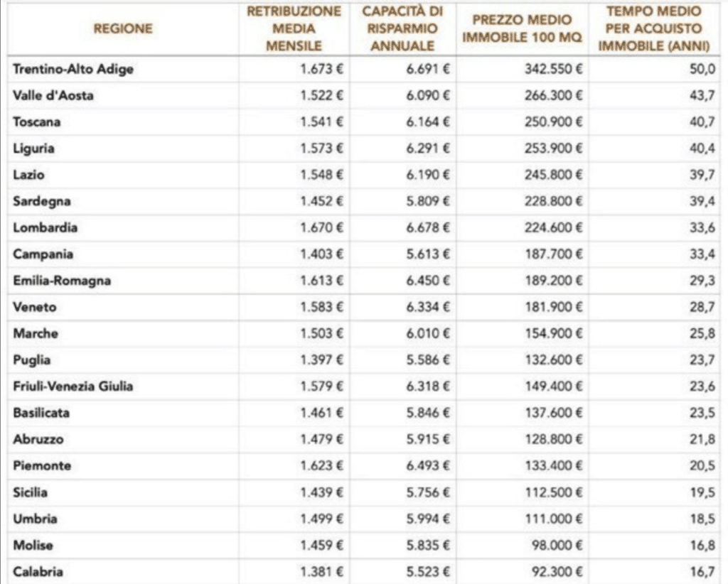Click Campania's 187.700 € price cell
728x584 pixels.
point(553,254)
